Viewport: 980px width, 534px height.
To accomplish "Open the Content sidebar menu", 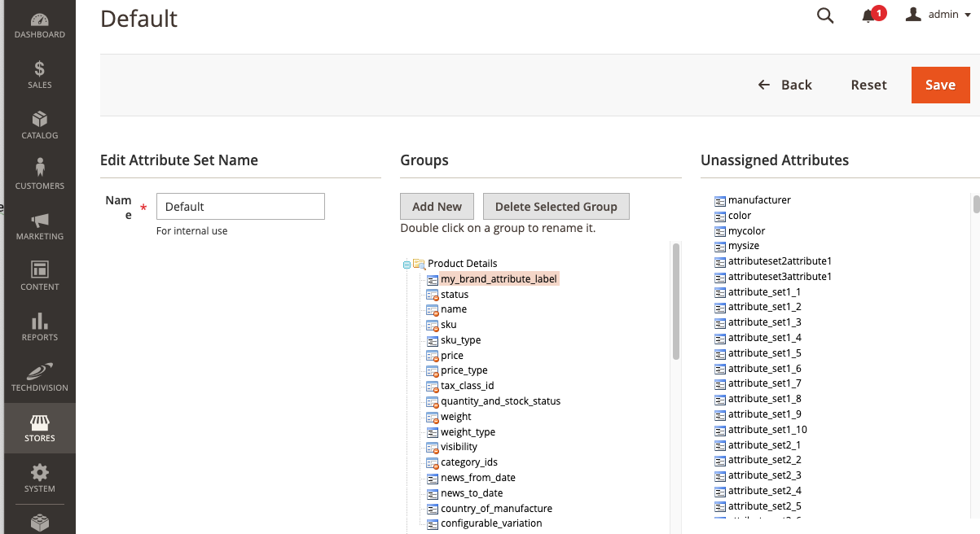I will coord(39,277).
